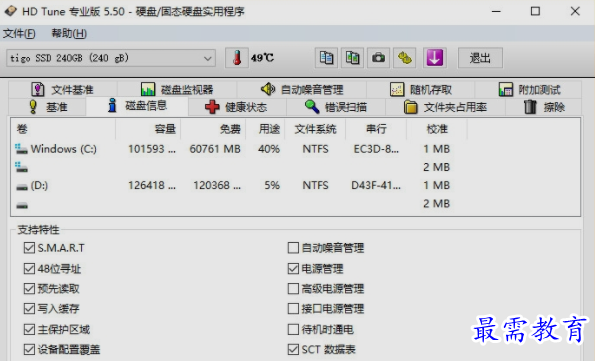Screen dimensions: 595x361
Task: Toggle the 设备配置覆盖 checkbox
Action: pos(29,349)
